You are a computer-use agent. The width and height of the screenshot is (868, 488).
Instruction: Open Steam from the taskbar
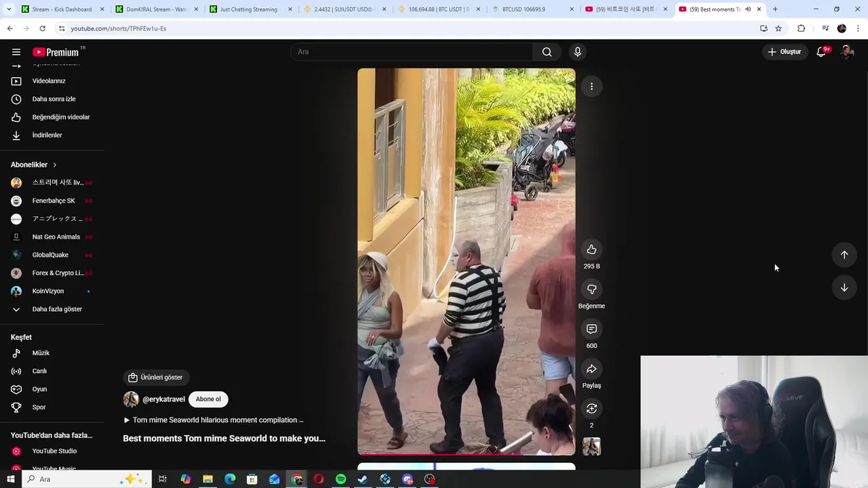[363, 479]
